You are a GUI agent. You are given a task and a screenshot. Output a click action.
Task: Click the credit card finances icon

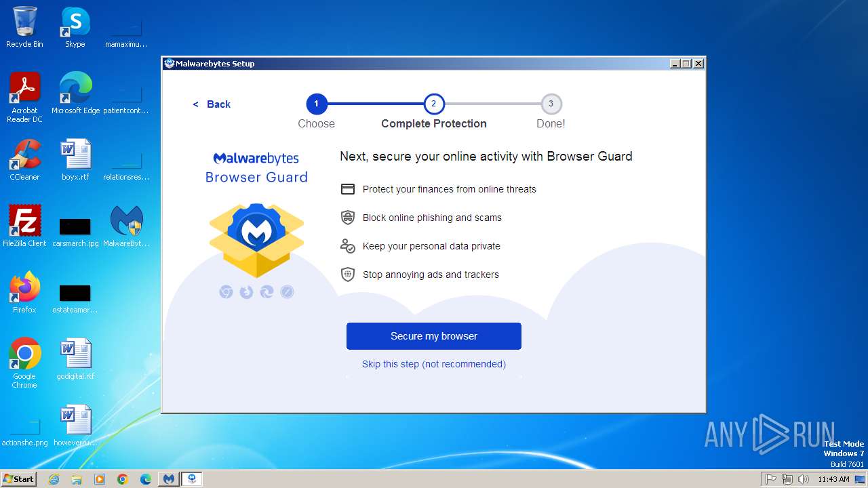[x=348, y=189]
